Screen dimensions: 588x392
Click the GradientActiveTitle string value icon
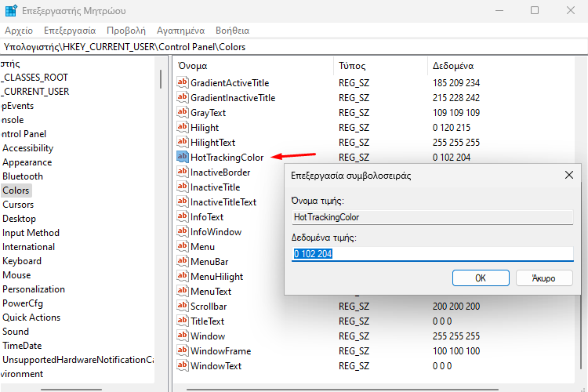182,82
